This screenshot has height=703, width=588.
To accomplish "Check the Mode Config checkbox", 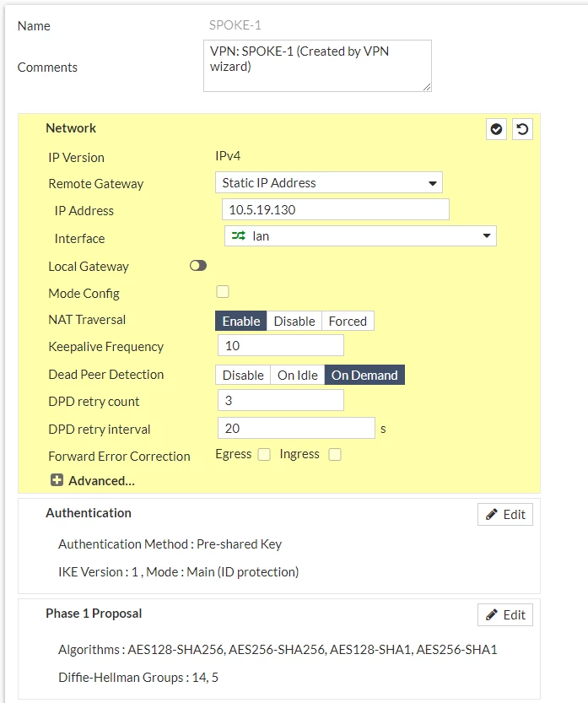I will click(223, 292).
